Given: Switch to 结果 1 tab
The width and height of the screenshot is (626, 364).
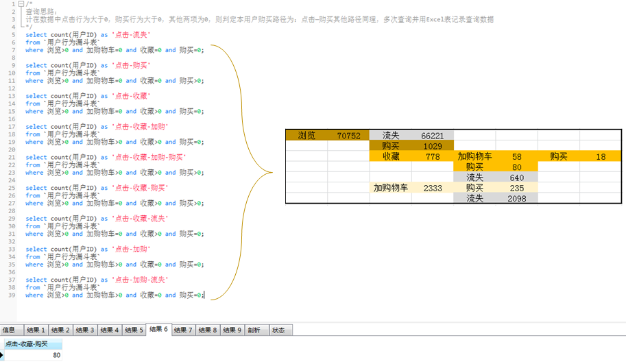Looking at the screenshot, I should click(36, 330).
